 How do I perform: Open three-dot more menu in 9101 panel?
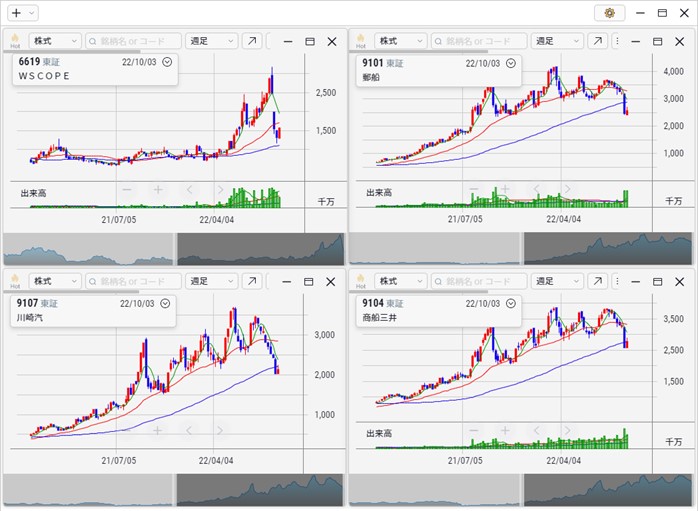617,41
